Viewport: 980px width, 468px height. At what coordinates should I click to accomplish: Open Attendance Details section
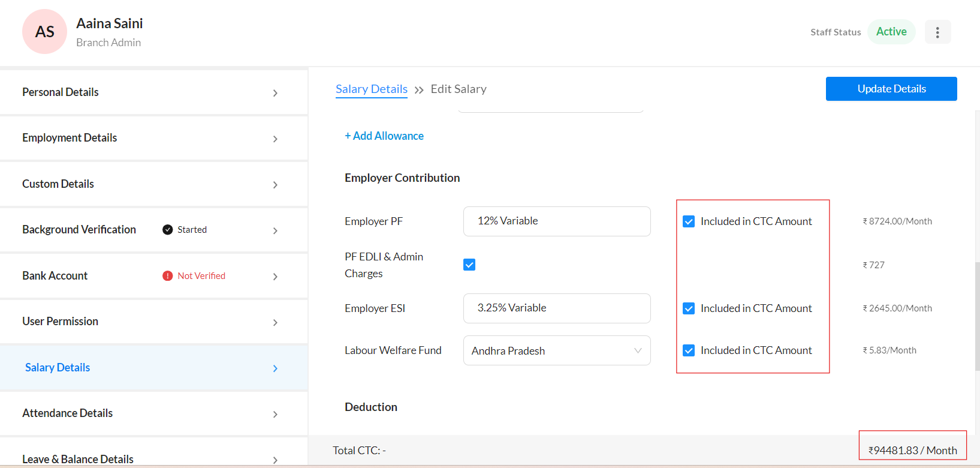pyautogui.click(x=153, y=413)
